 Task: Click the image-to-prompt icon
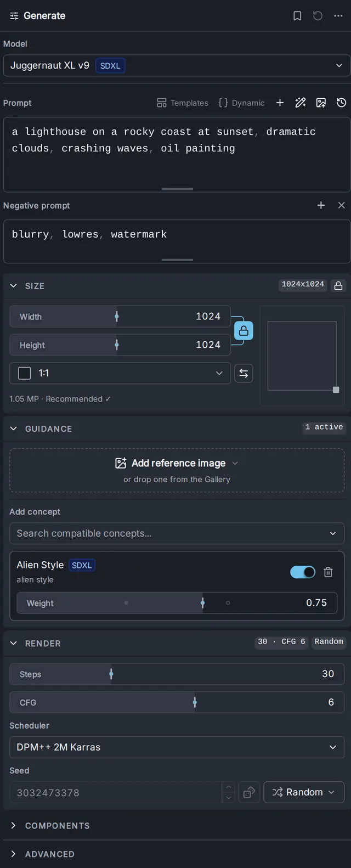point(321,103)
